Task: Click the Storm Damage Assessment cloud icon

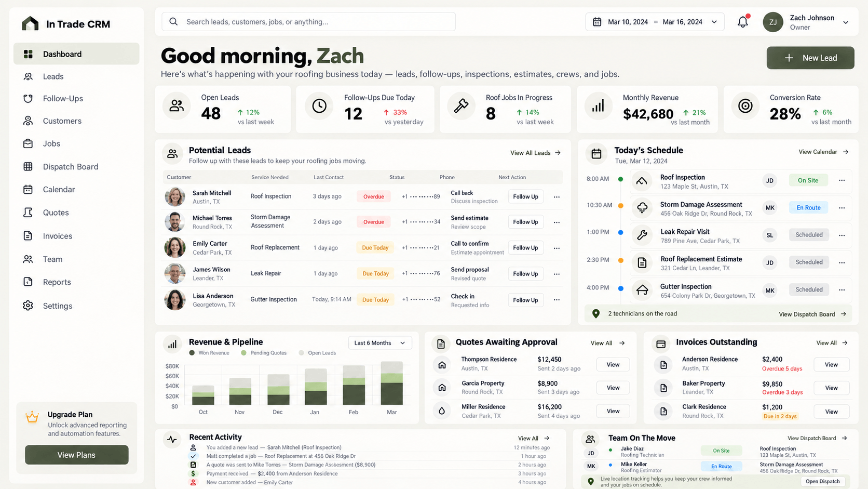Action: (642, 208)
